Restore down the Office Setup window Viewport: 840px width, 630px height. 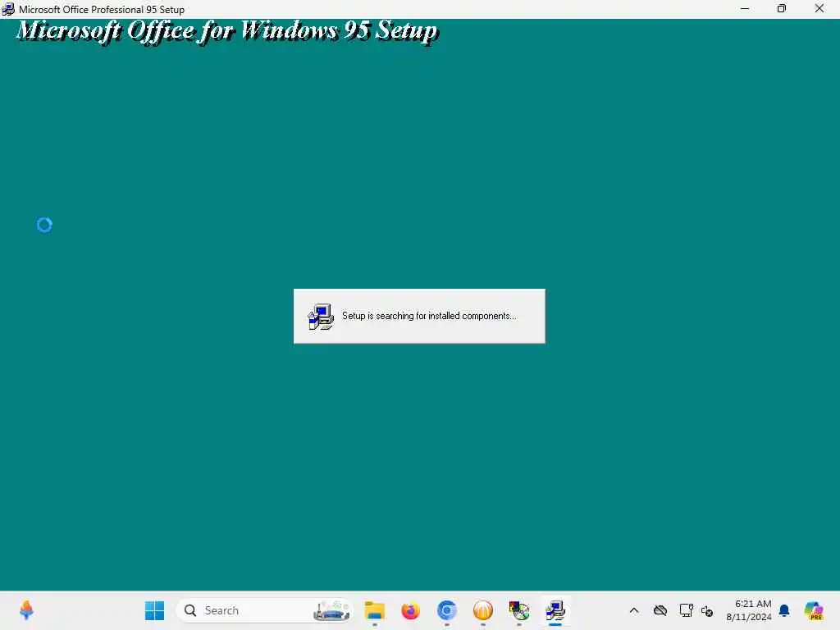coord(782,8)
